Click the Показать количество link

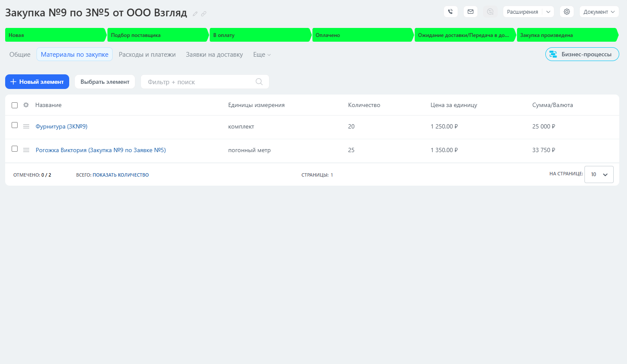point(120,175)
